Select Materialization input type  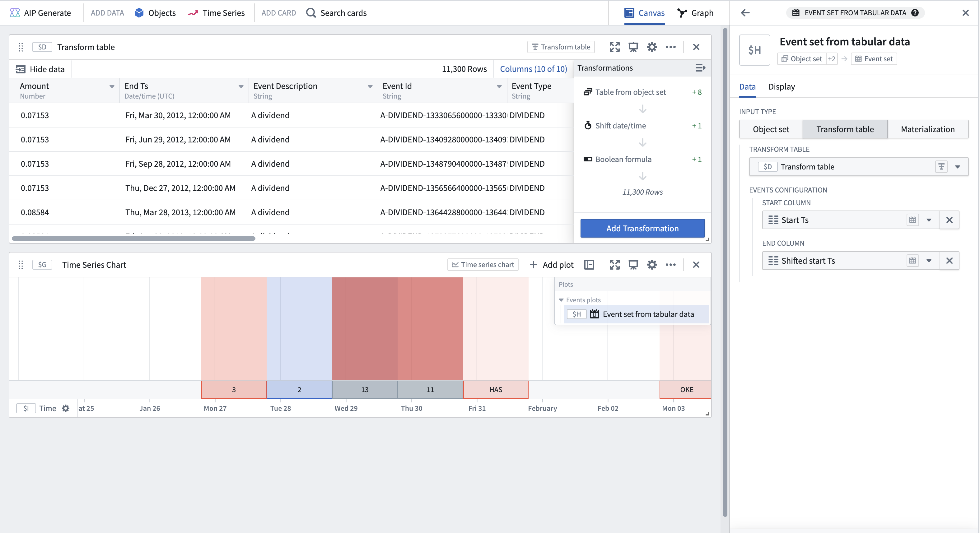tap(927, 129)
